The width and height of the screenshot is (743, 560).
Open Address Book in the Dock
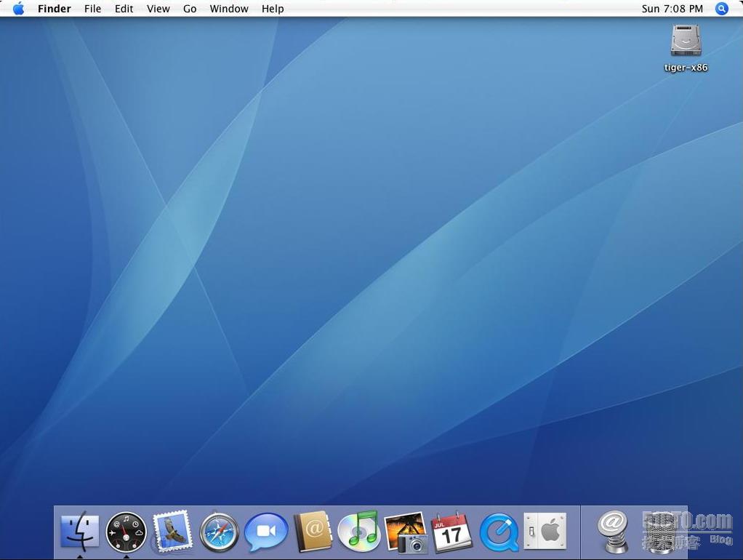tap(313, 532)
